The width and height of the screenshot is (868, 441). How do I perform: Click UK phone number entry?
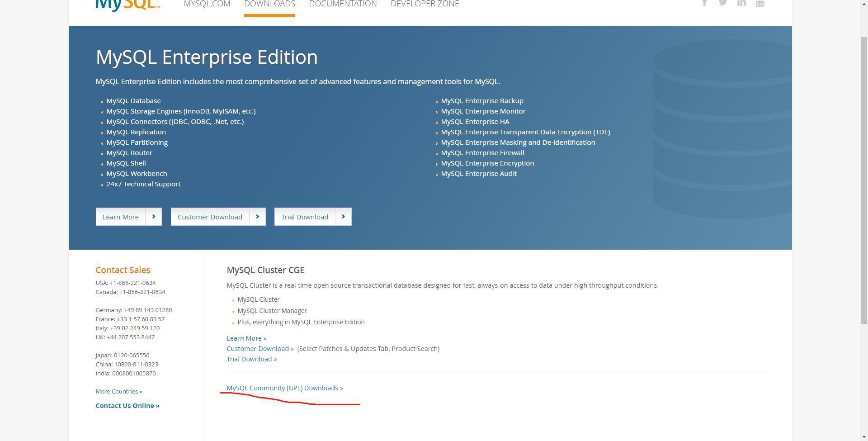click(125, 337)
